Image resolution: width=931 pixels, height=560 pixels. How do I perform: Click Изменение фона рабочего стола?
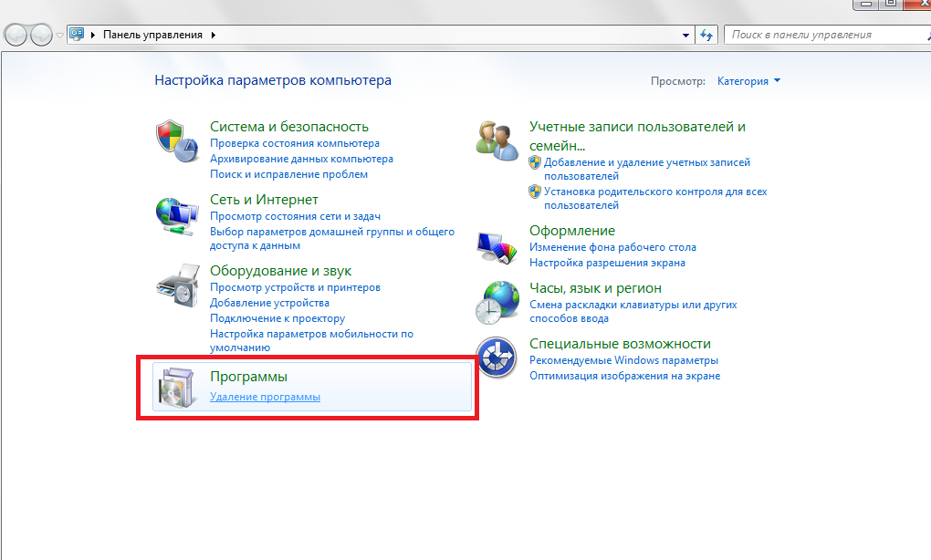[x=612, y=247]
